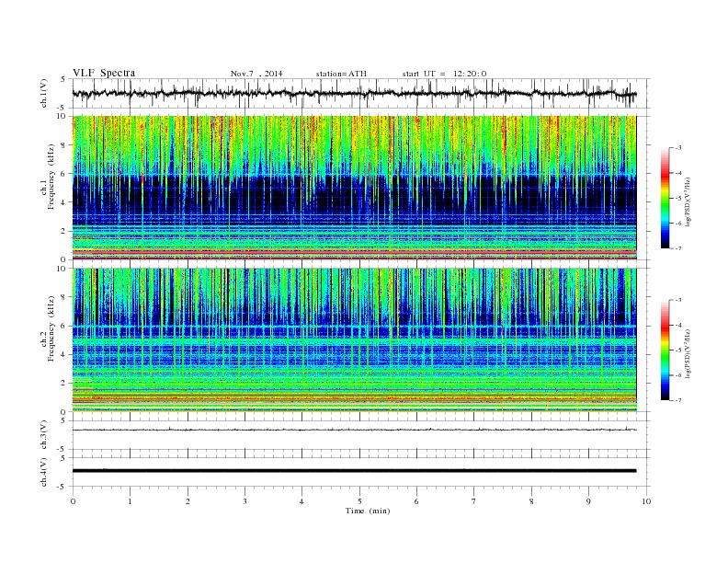The height and width of the screenshot is (563, 728).
Task: Click the date label 'Nov.7 , 2014'
Action: coord(256,74)
